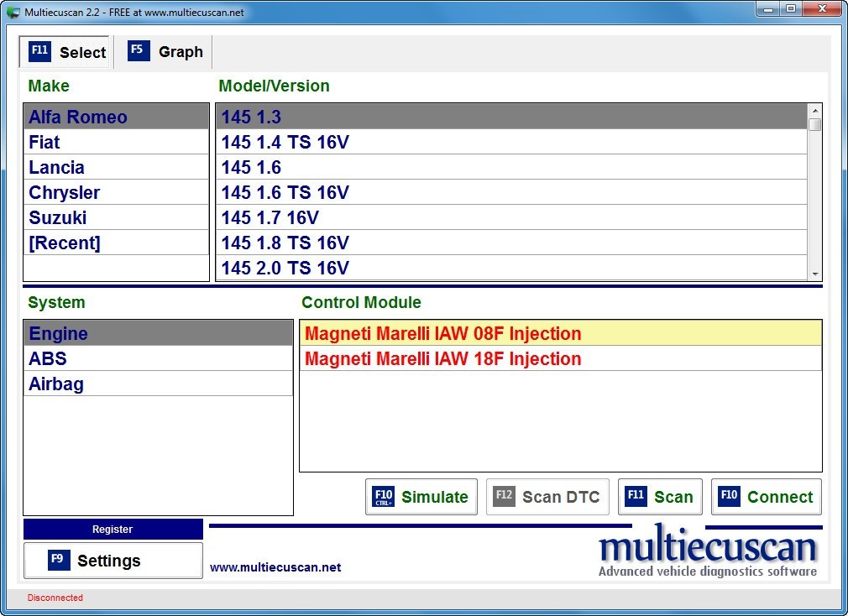Viewport: 848px width, 616px height.
Task: Click the down arrow of the model scrollbar
Action: click(814, 274)
